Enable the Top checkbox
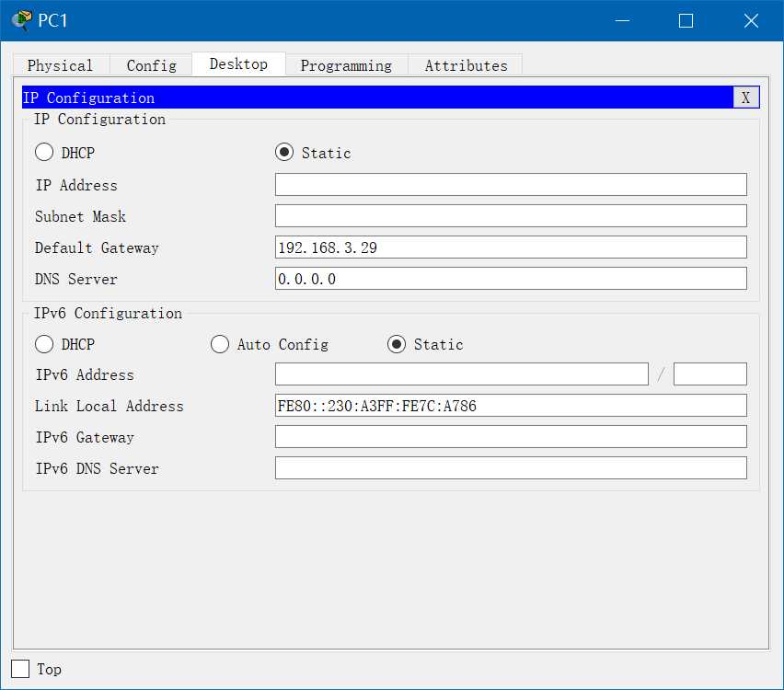Screen dimensions: 784x690 pos(20,669)
